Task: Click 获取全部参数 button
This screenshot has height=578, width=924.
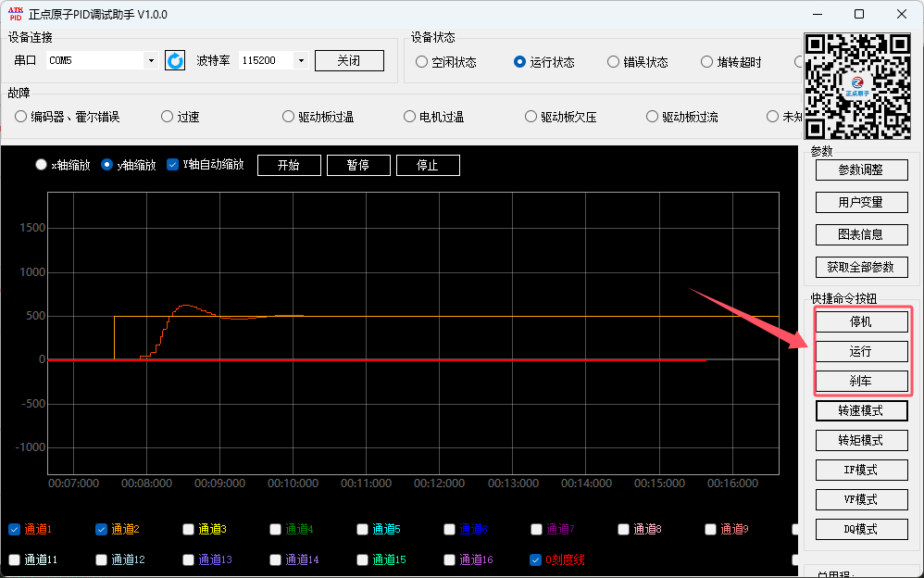Action: pyautogui.click(x=862, y=267)
